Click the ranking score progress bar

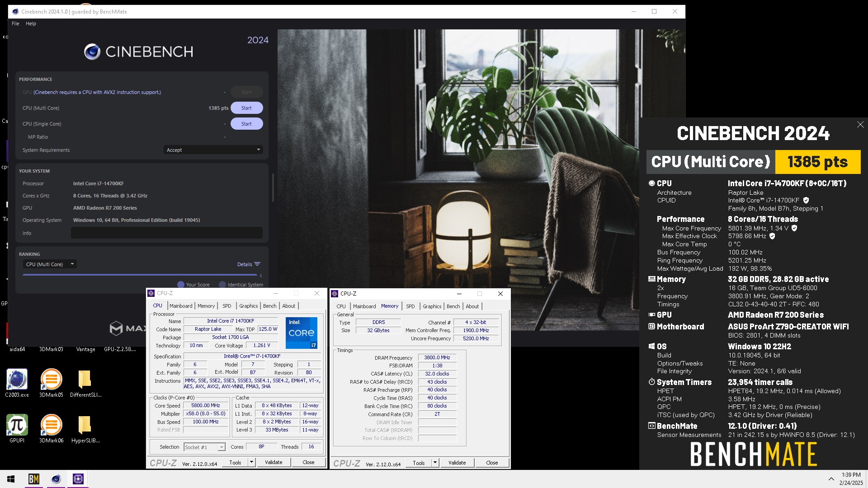tap(140, 275)
